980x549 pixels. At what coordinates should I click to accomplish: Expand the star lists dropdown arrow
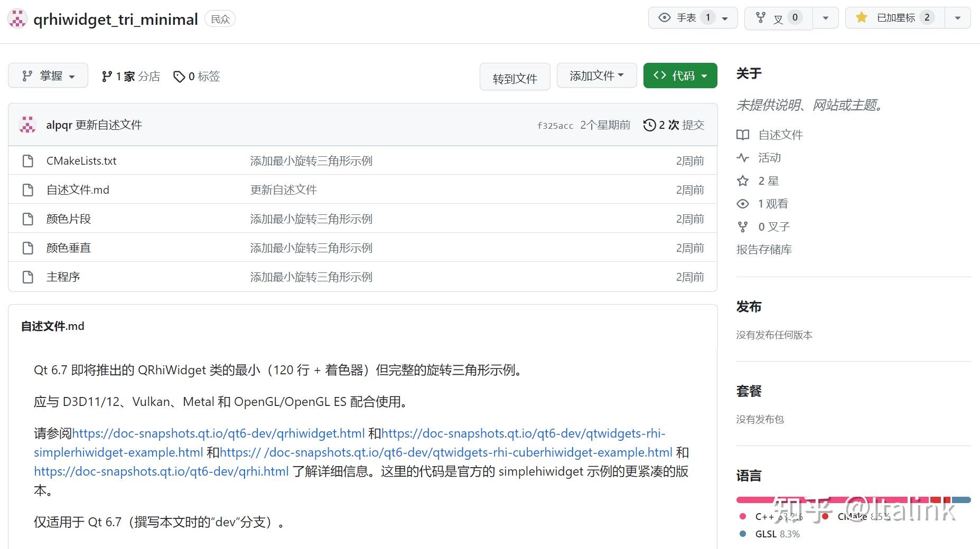click(x=958, y=18)
